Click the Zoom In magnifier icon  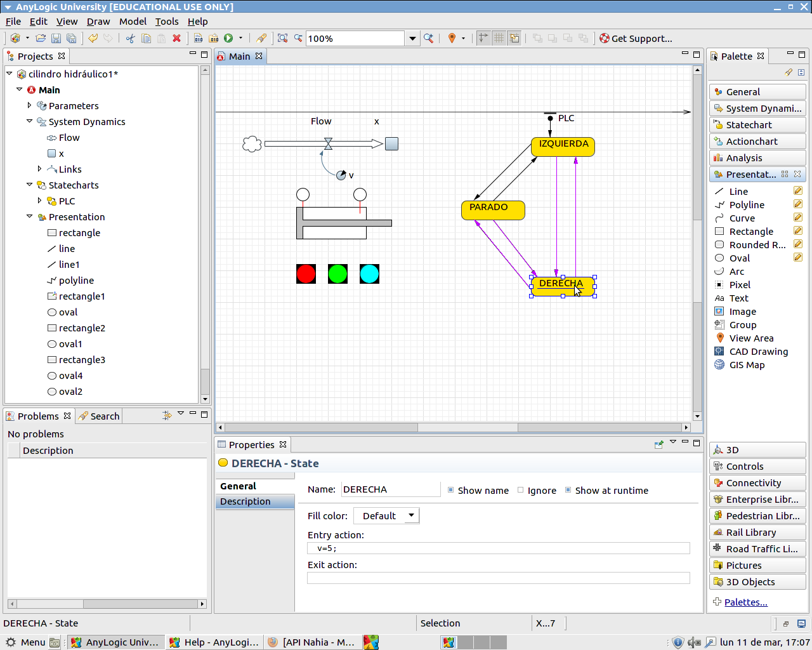pyautogui.click(x=429, y=38)
